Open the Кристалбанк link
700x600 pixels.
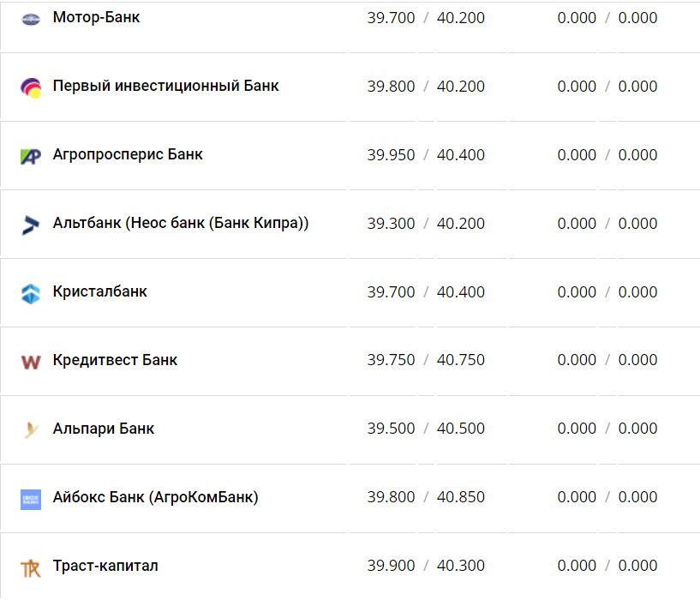click(x=99, y=291)
